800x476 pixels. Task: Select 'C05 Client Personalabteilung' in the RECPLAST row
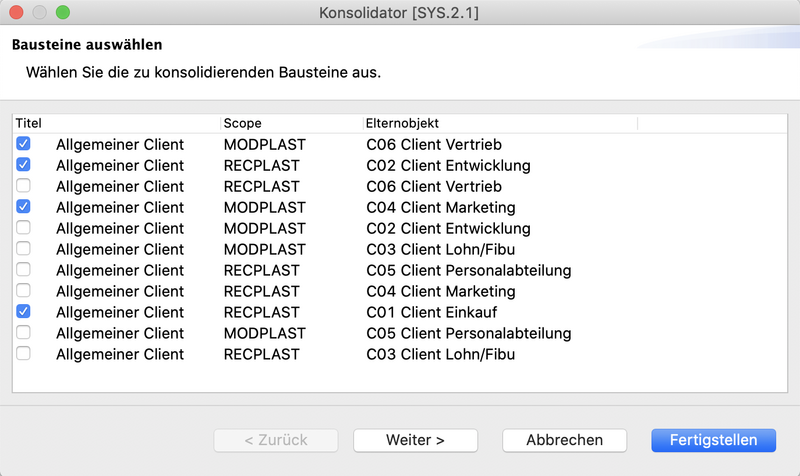(x=469, y=270)
